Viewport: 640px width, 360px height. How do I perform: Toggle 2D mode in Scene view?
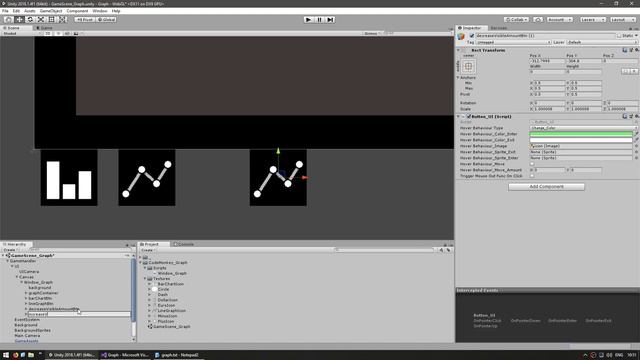point(48,33)
